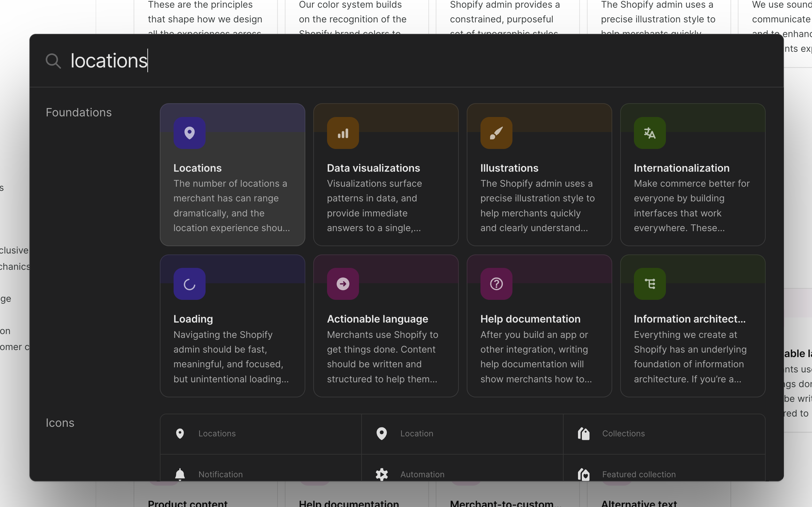The height and width of the screenshot is (507, 812).
Task: Open the Help documentation result title
Action: pos(530,319)
